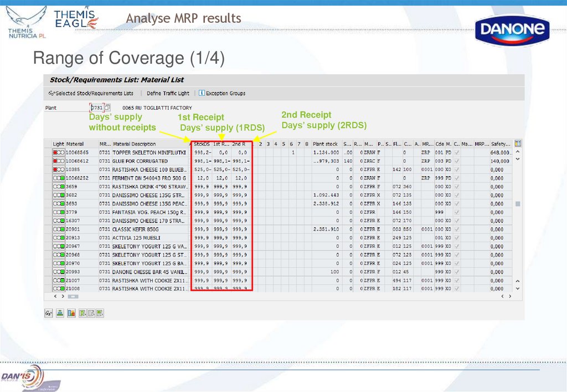
Task: Toggle the checkbox column in RASTISHKA CHEESE row
Action: [x=457, y=169]
